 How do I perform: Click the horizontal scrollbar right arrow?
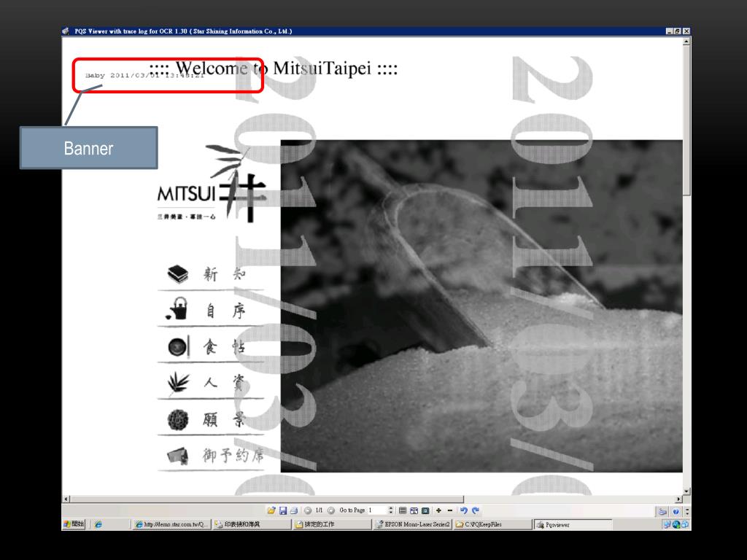[678, 499]
